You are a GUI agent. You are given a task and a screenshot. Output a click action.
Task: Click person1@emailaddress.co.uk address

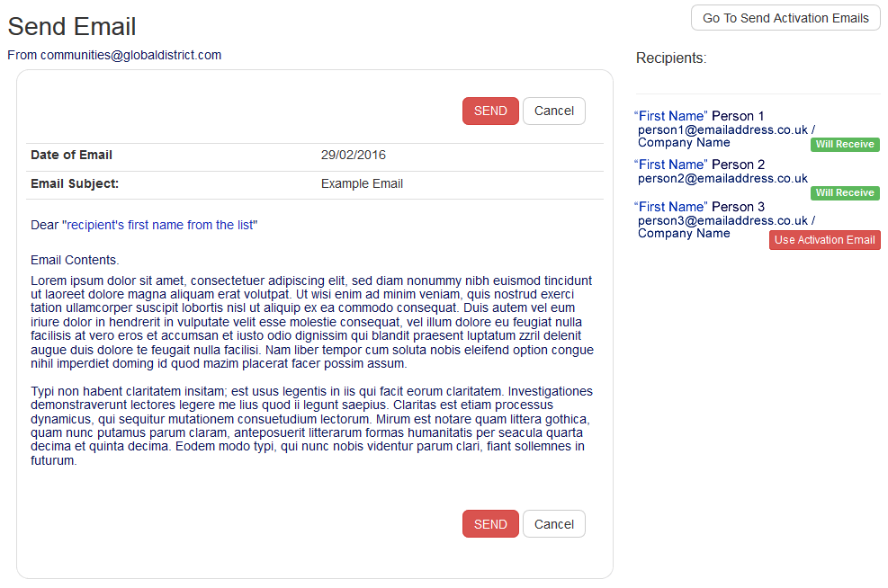722,130
